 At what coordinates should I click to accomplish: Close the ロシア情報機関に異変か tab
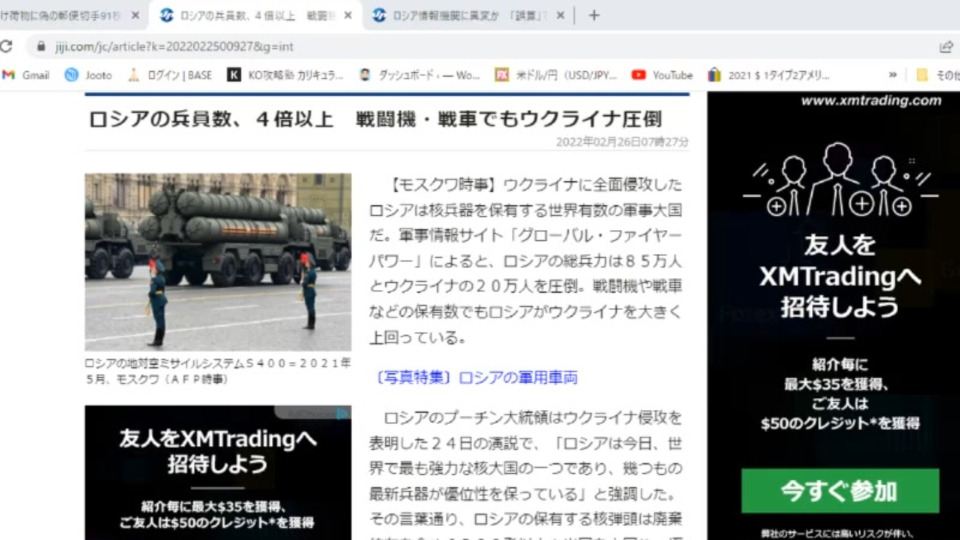[560, 15]
